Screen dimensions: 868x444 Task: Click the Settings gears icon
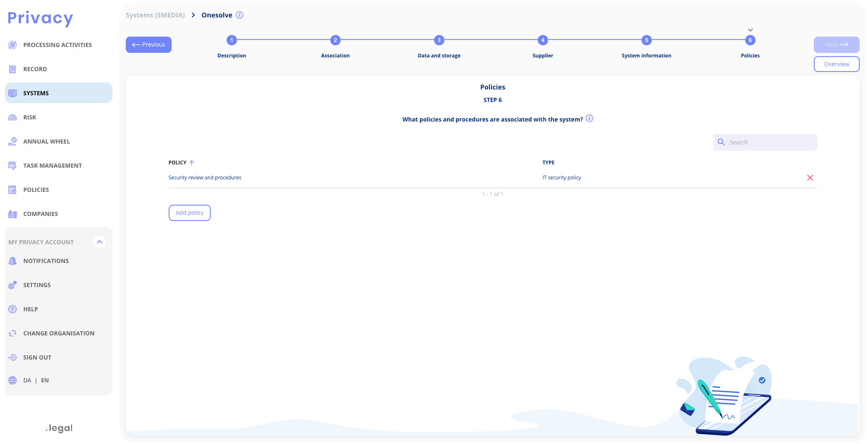click(x=12, y=285)
